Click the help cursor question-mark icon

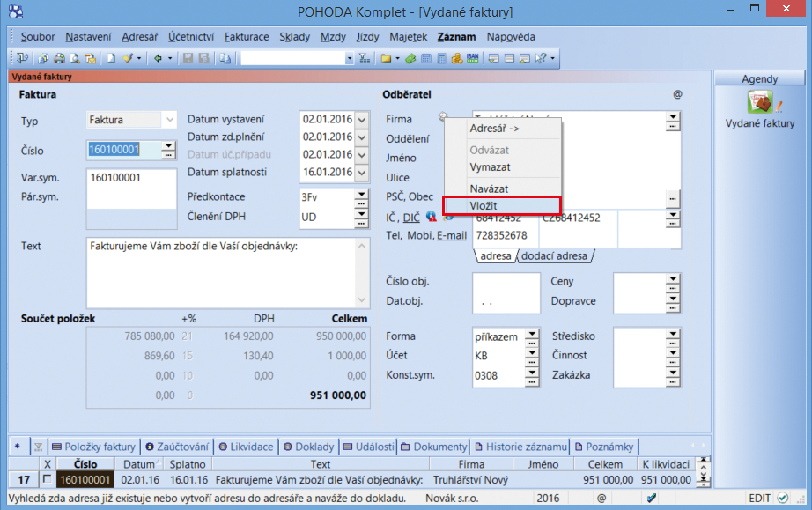(x=541, y=58)
